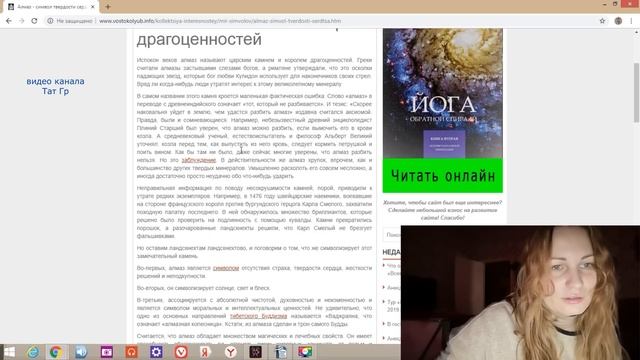
Task: Switch to Chrome in the taskbar
Action: (56, 352)
